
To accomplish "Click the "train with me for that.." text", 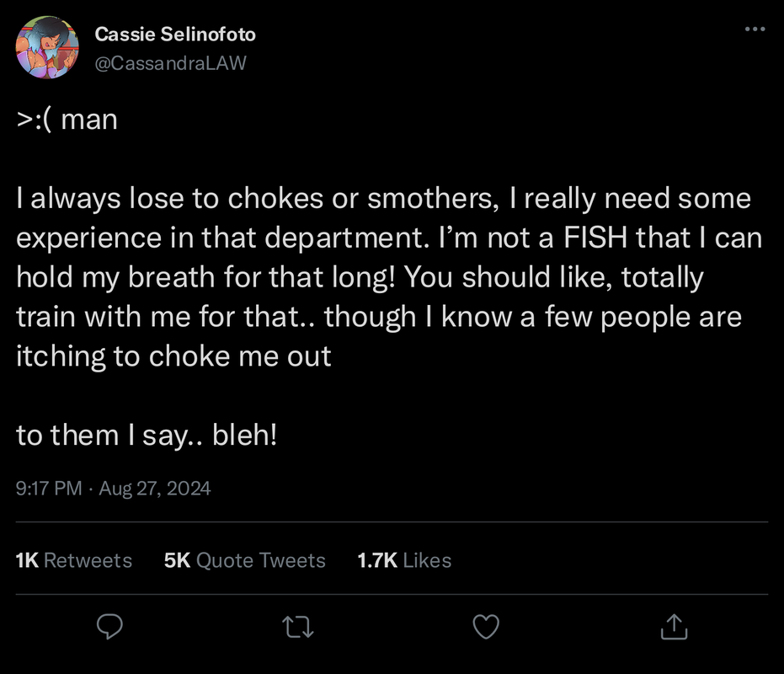I will point(165,317).
